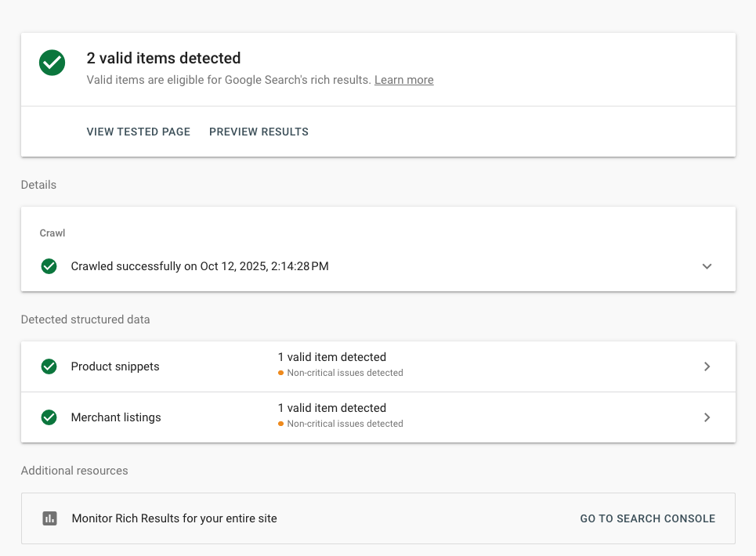Click GO TO SEARCH CONSOLE
The image size is (756, 556).
(648, 518)
